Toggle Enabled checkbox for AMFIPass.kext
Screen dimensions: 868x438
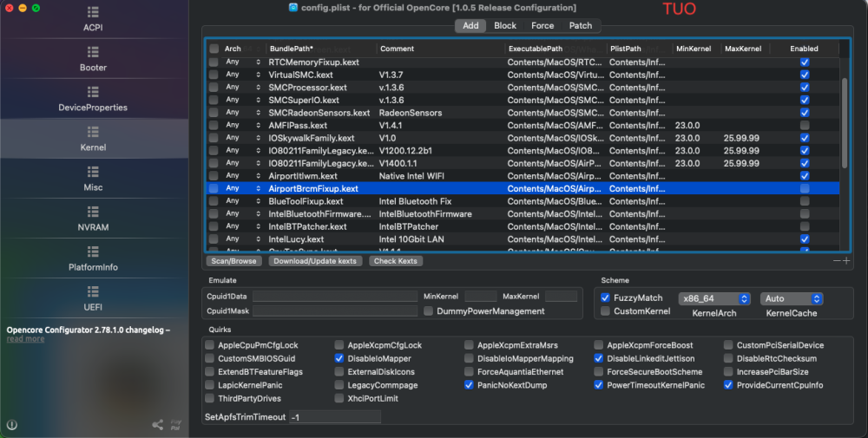[x=805, y=126]
